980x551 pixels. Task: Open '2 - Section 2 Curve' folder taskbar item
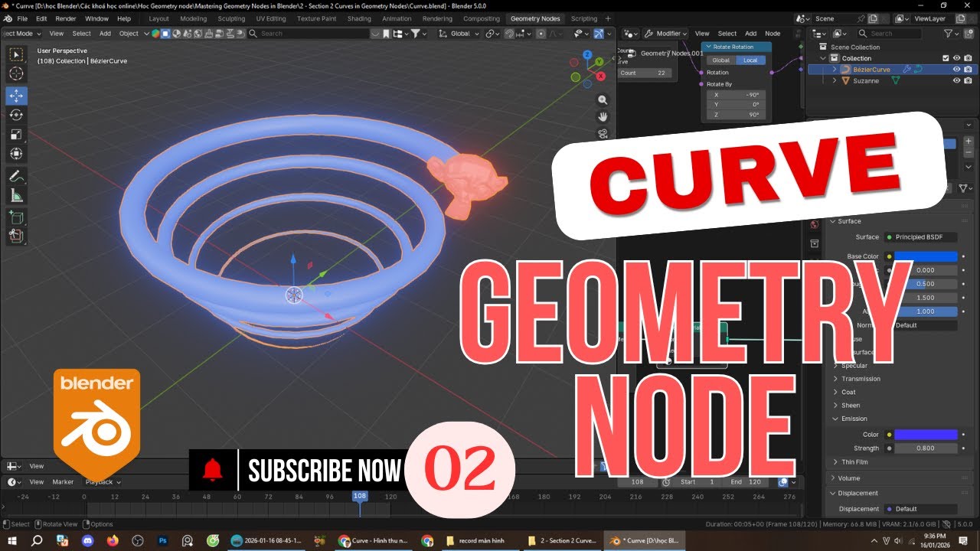tap(562, 540)
